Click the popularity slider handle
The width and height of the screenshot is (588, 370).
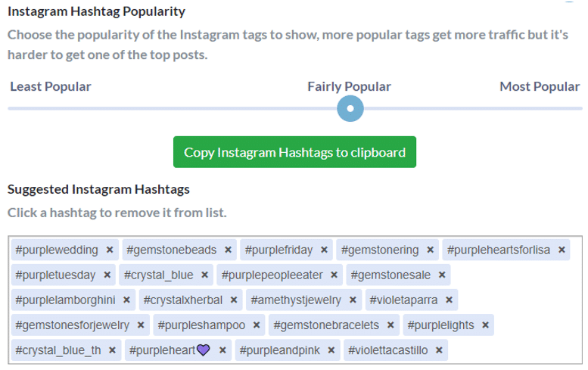click(350, 108)
